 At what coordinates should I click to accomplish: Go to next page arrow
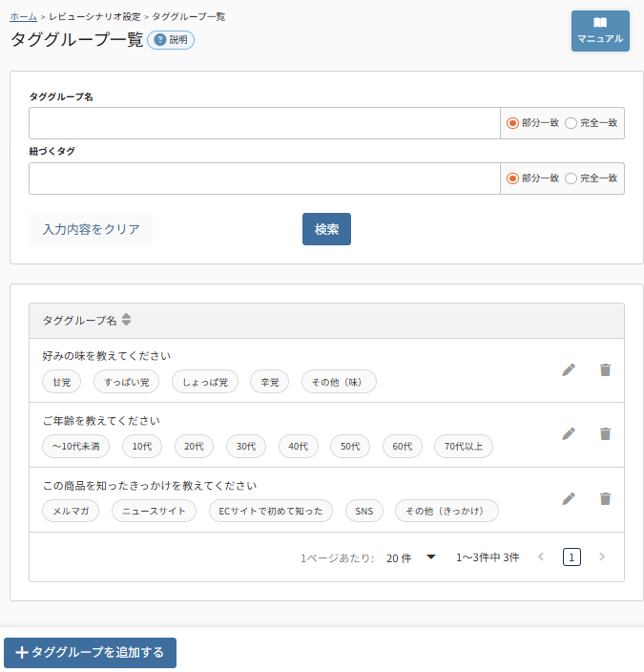[602, 556]
